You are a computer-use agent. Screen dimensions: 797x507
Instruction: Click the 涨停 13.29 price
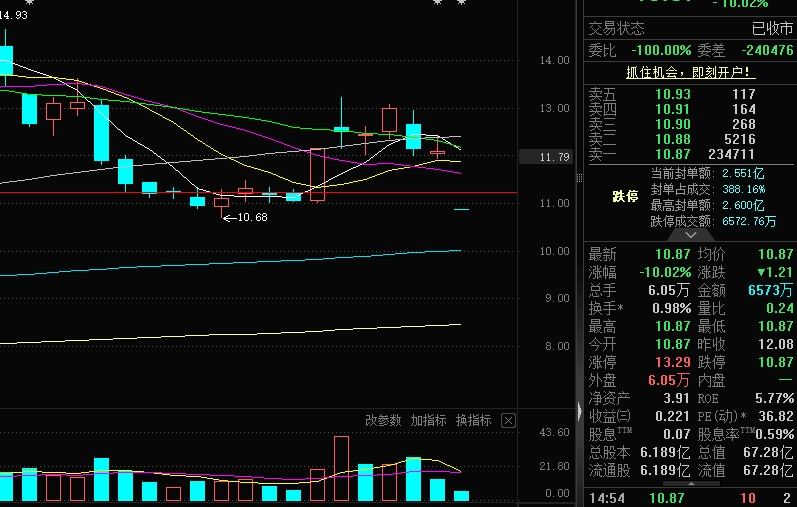click(673, 362)
